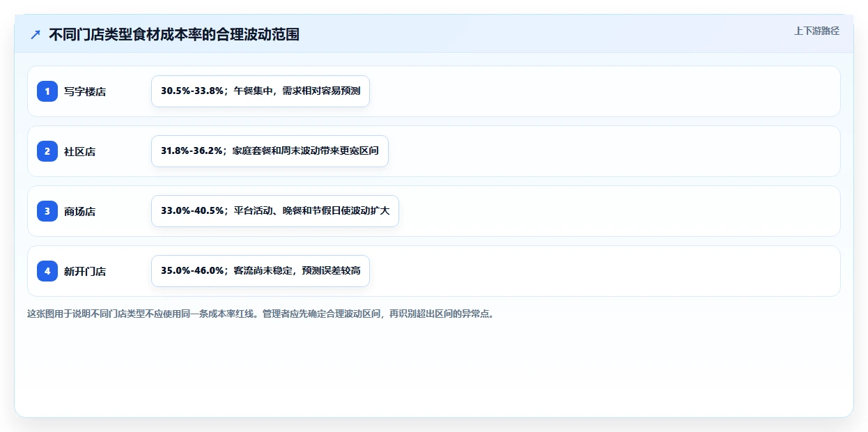This screenshot has width=868, height=432.
Task: Click the title 不同门店类型食材成本率的合理波动范围
Action: click(174, 34)
